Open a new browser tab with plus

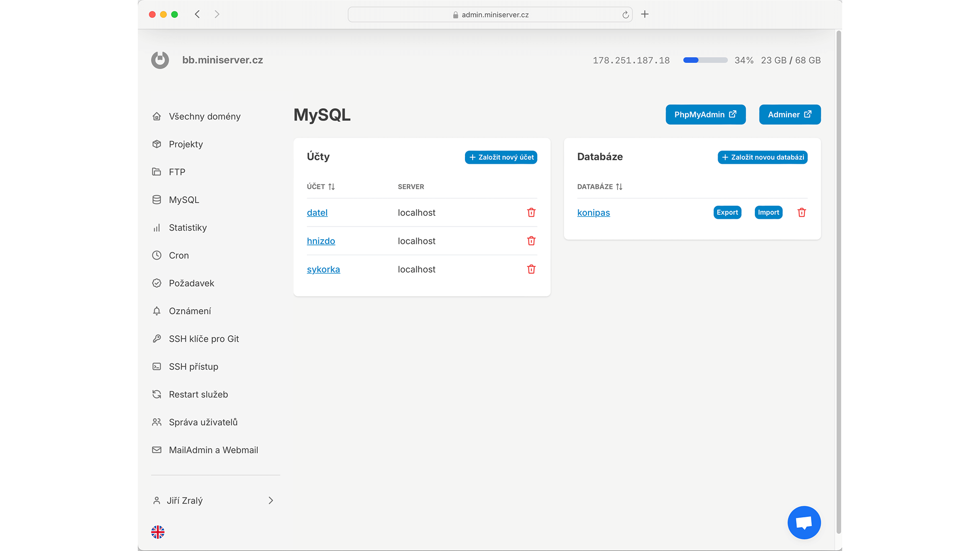(x=645, y=14)
